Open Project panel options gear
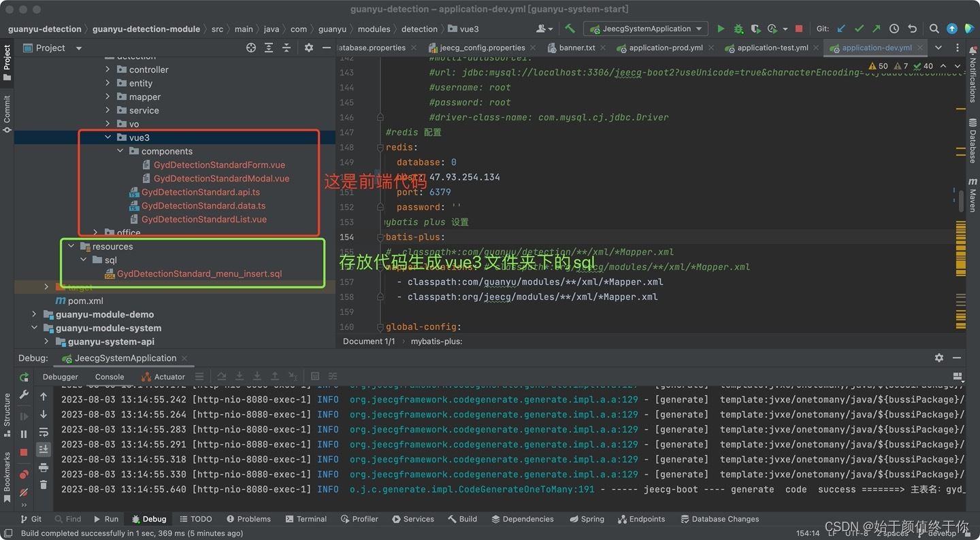Image resolution: width=980 pixels, height=540 pixels. pos(309,48)
